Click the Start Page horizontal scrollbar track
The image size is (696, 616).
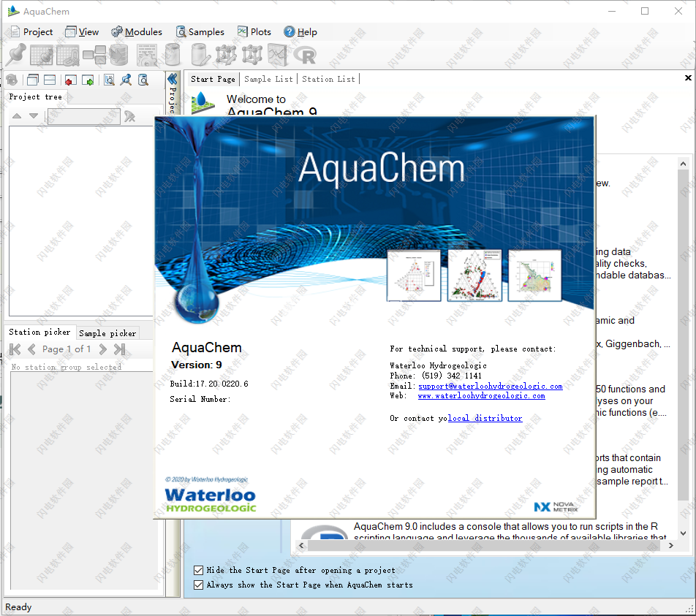click(x=486, y=545)
